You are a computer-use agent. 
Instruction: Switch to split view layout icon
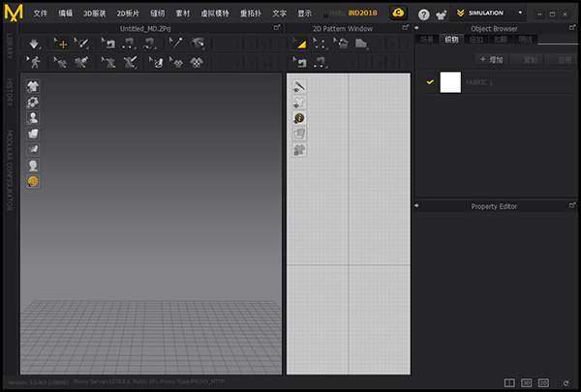click(509, 382)
